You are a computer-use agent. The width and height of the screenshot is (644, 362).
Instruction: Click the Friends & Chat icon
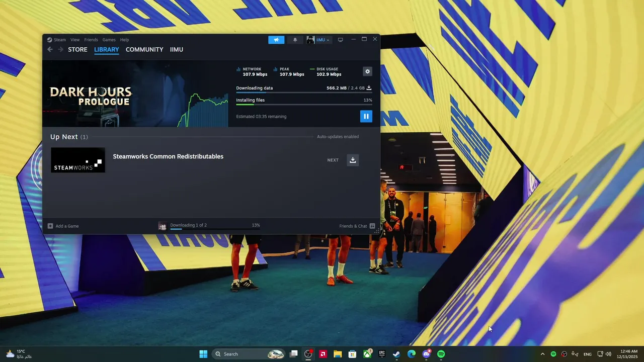372,226
